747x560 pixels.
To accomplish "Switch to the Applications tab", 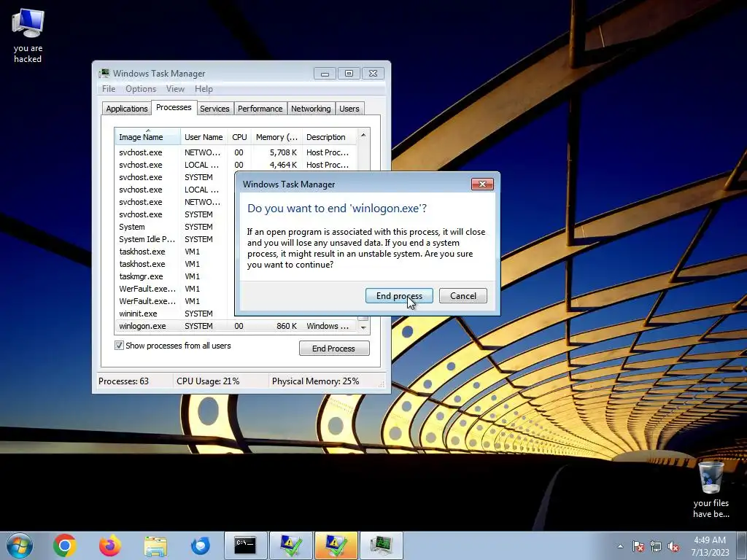I will 127,109.
